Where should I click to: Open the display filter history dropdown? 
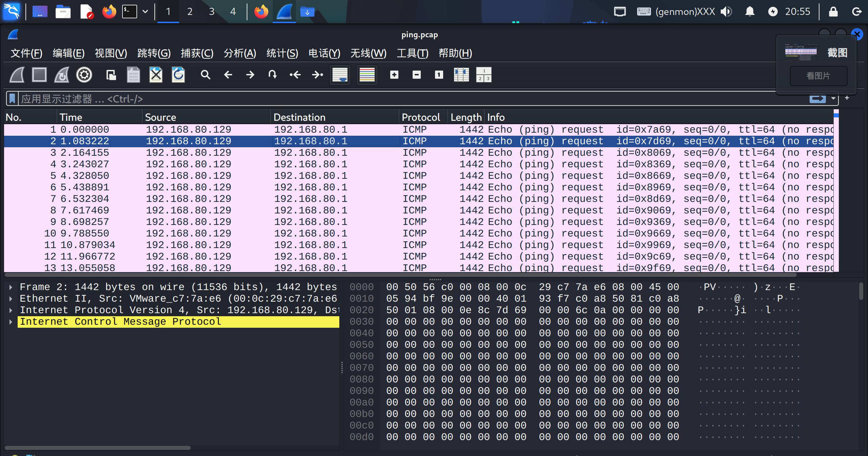pos(833,99)
